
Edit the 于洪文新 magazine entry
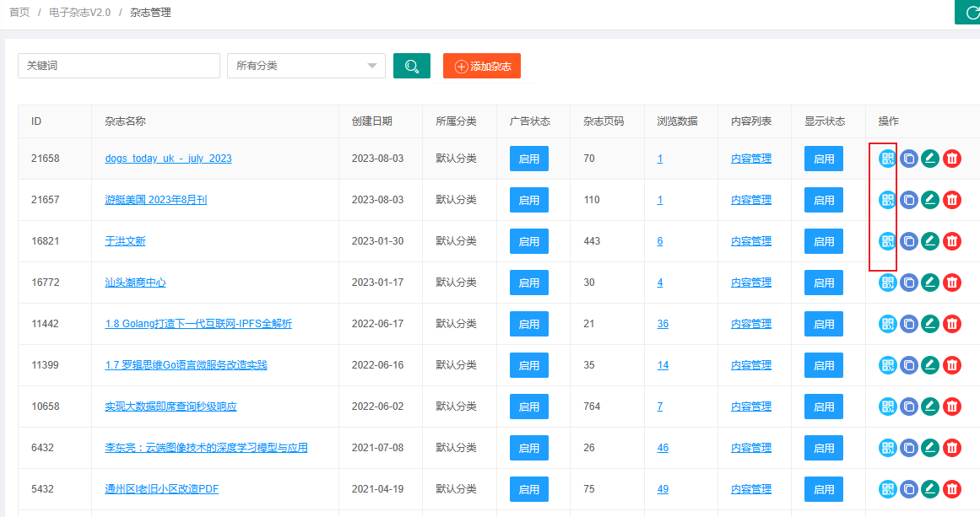[x=929, y=241]
